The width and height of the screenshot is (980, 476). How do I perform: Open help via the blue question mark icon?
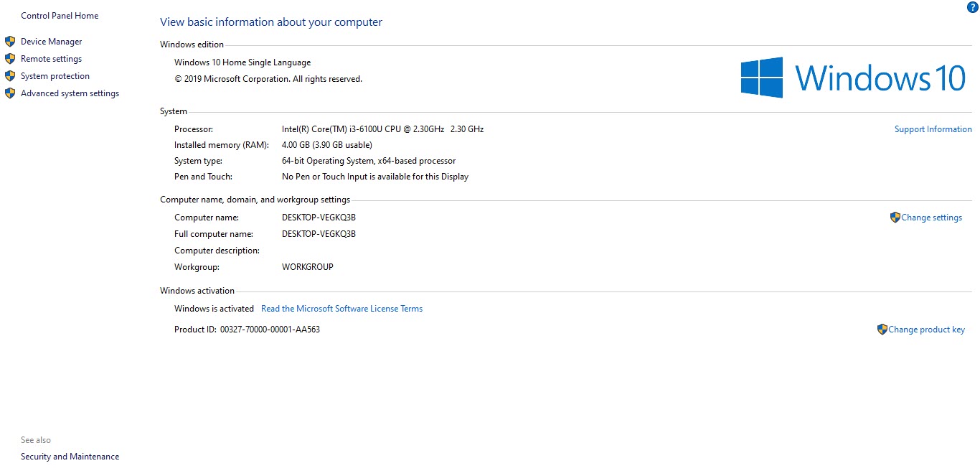[972, 7]
